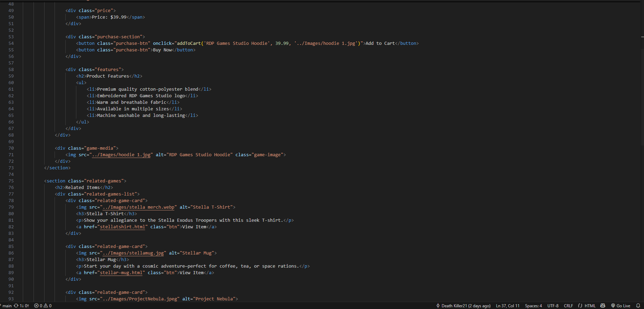The height and width of the screenshot is (309, 644).
Task: Click 'Premium quality cotton-polyester blend' text
Action: coord(148,89)
